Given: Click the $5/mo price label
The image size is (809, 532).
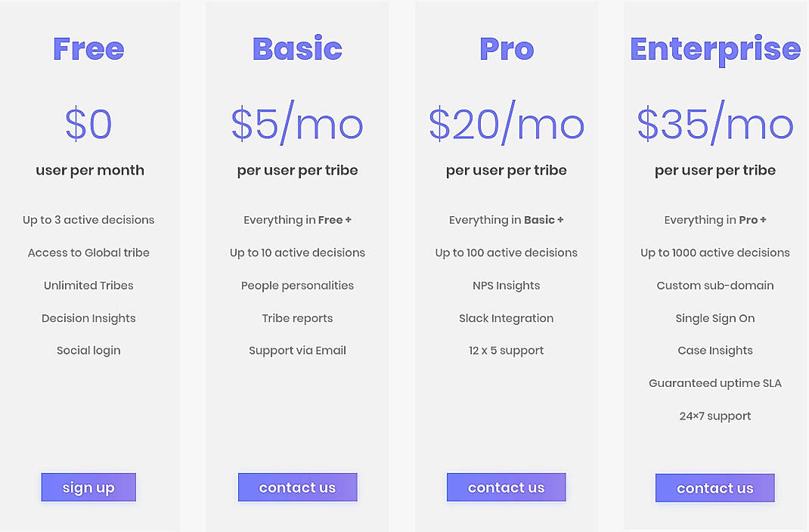Looking at the screenshot, I should click(x=297, y=123).
